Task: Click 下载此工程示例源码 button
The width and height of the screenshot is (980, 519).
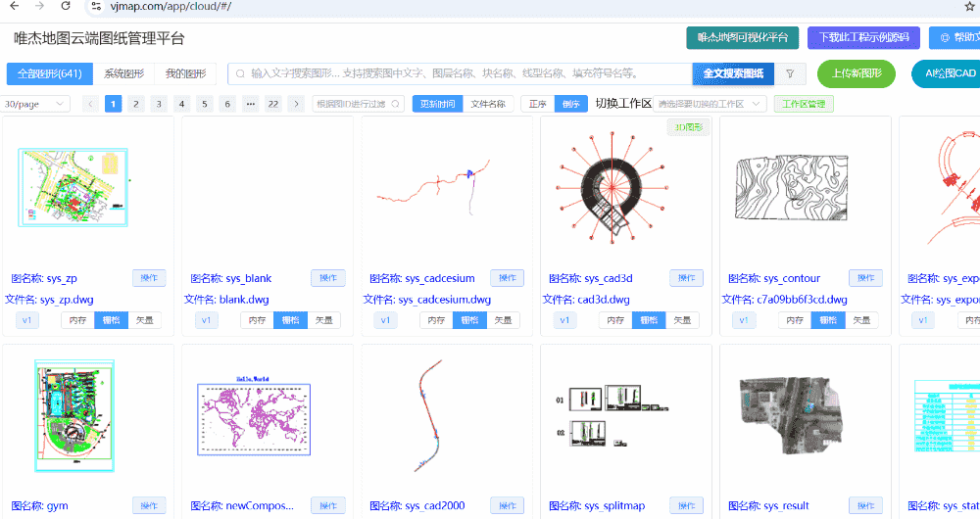Action: coord(863,37)
